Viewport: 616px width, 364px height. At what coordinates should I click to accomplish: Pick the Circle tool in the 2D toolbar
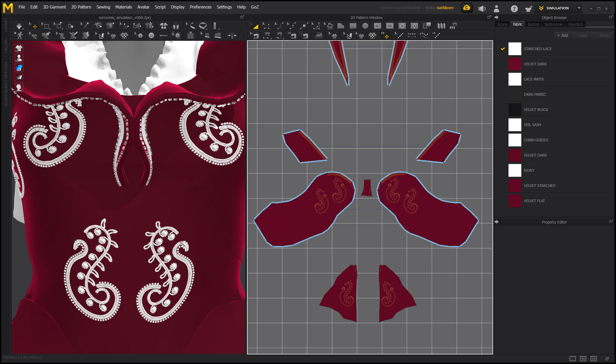point(365,26)
